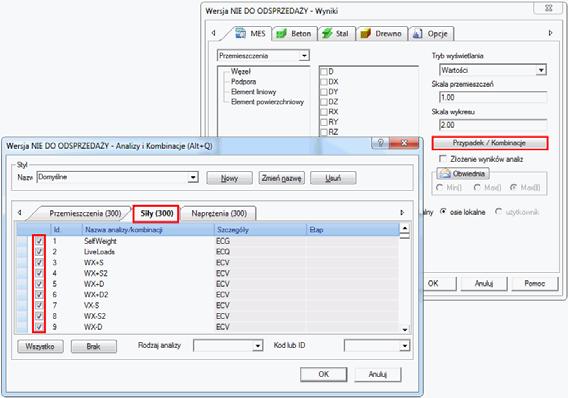The image size is (568, 398).
Task: Select the Naprężenia (300) tab
Action: [219, 213]
